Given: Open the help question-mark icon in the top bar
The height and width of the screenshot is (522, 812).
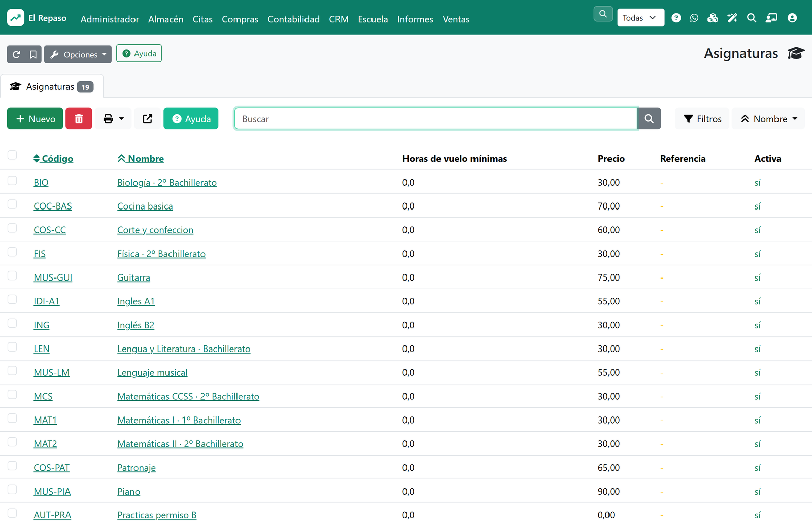Looking at the screenshot, I should click(x=676, y=18).
